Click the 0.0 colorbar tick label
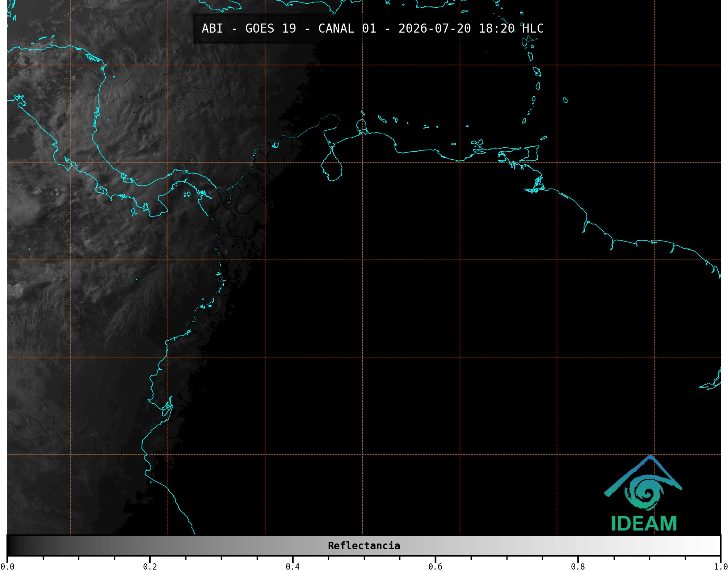Viewport: 728px width, 571px height. click(7, 567)
